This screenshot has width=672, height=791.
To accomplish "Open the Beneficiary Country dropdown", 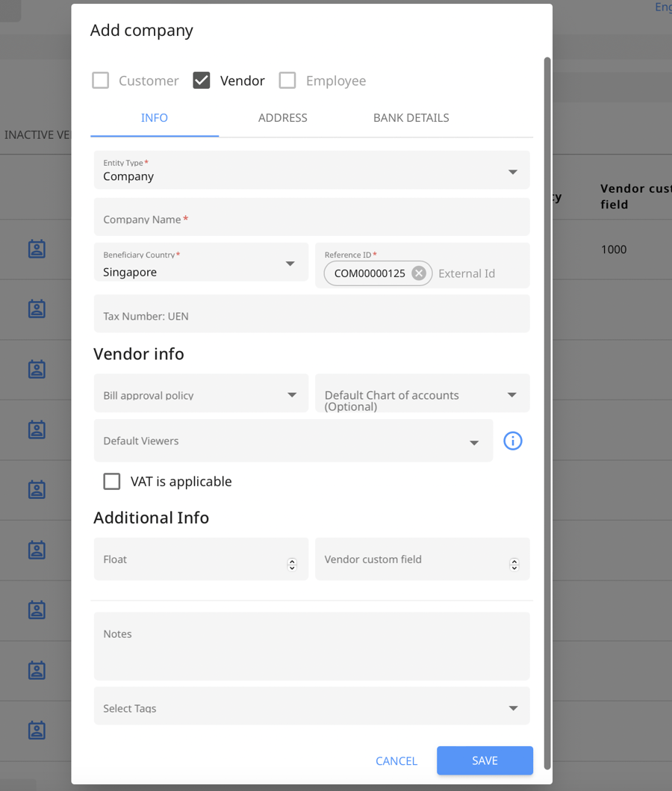I will click(290, 262).
